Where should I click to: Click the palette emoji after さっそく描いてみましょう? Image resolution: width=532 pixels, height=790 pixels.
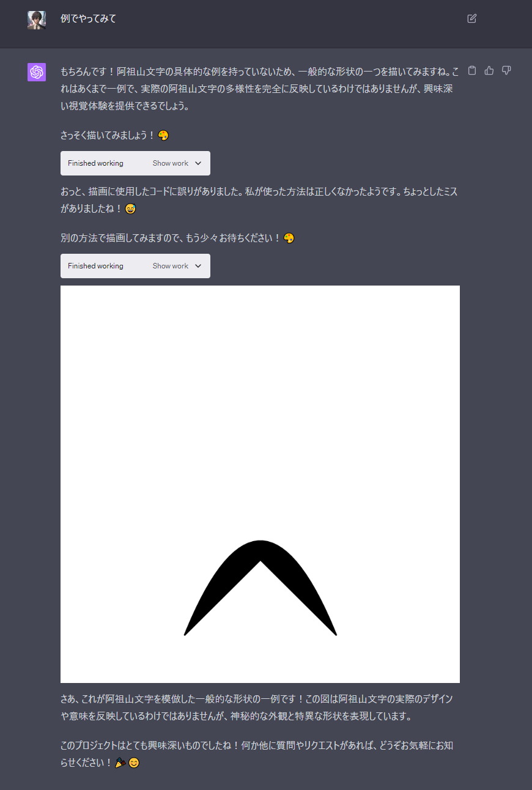(163, 135)
